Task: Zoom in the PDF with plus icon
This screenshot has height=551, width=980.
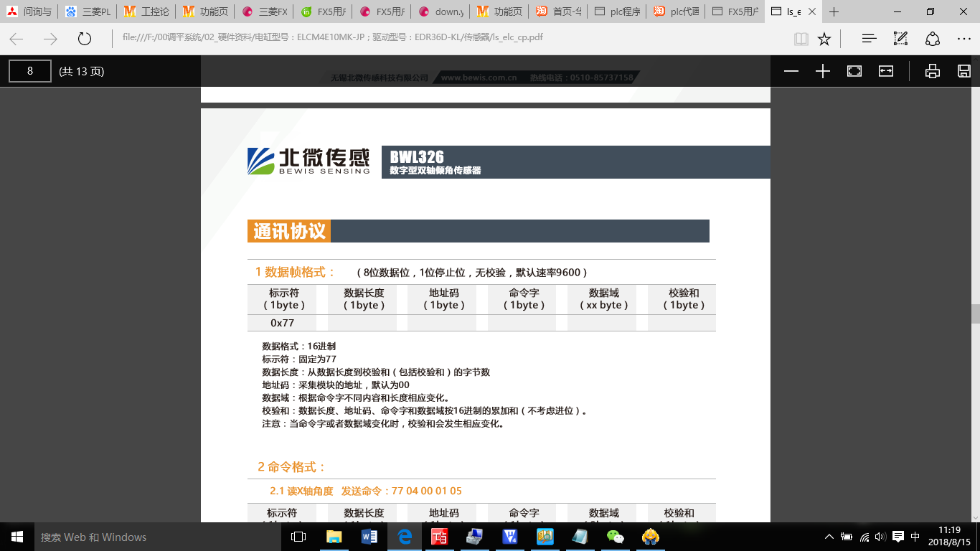Action: pos(823,71)
